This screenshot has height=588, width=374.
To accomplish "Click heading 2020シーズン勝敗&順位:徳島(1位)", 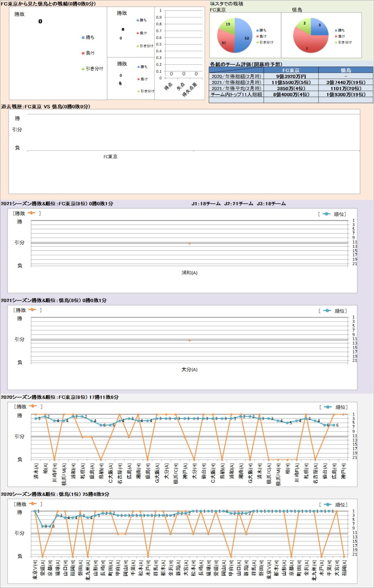I will [55, 494].
